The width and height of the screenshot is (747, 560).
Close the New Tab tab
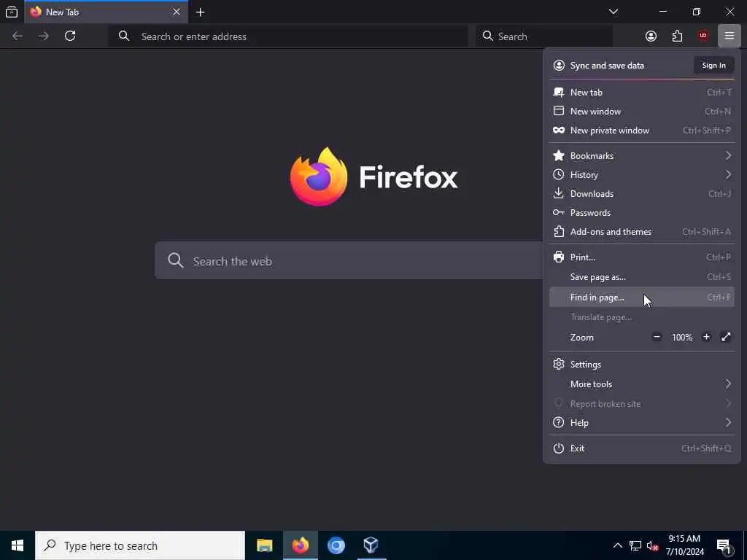point(177,12)
